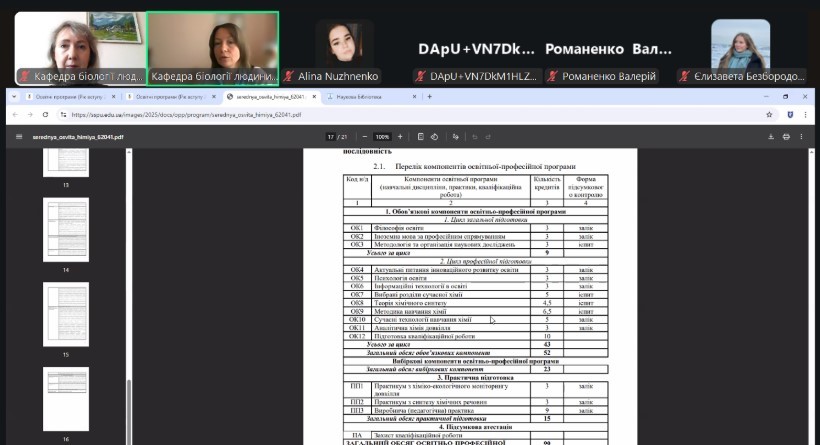Viewport: 820px width, 445px height.
Task: Click the thumbnail sidebar scrollbar
Action: pyautogui.click(x=128, y=410)
